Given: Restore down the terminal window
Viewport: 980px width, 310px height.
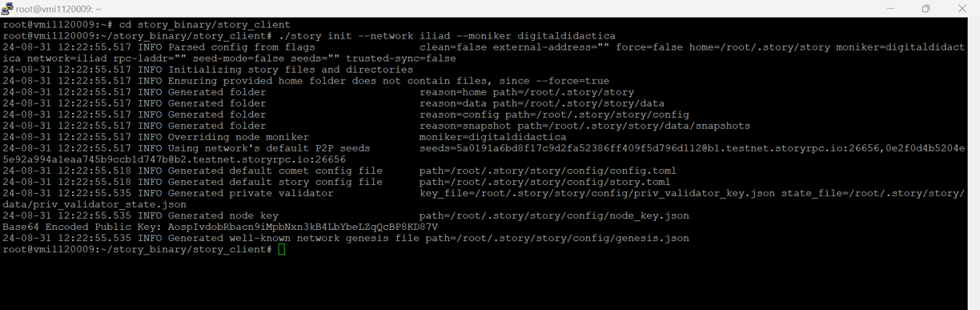Looking at the screenshot, I should pos(926,8).
